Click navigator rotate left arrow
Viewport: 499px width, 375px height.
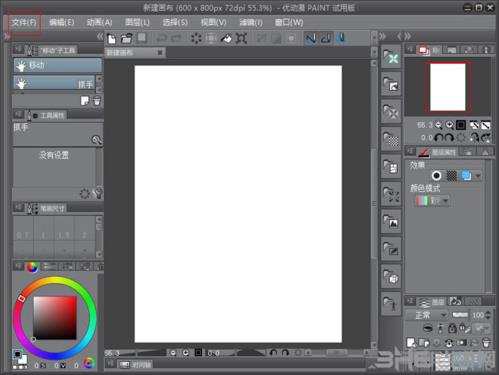[x=439, y=137]
